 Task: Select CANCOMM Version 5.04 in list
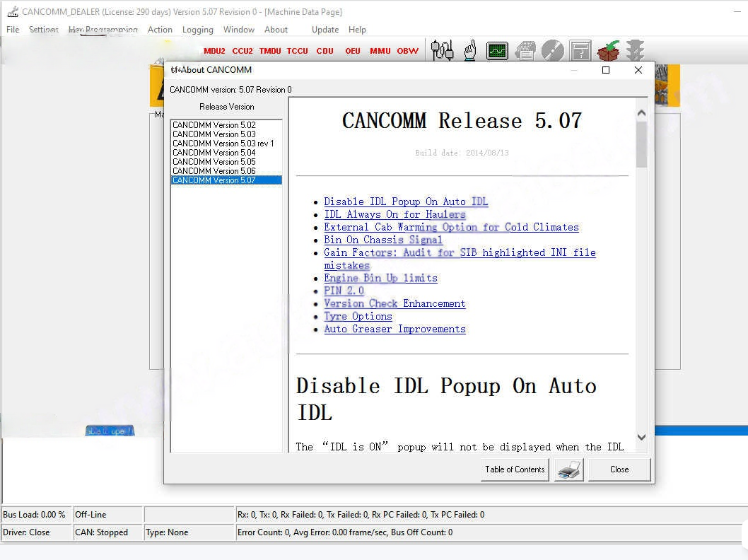[x=226, y=153]
